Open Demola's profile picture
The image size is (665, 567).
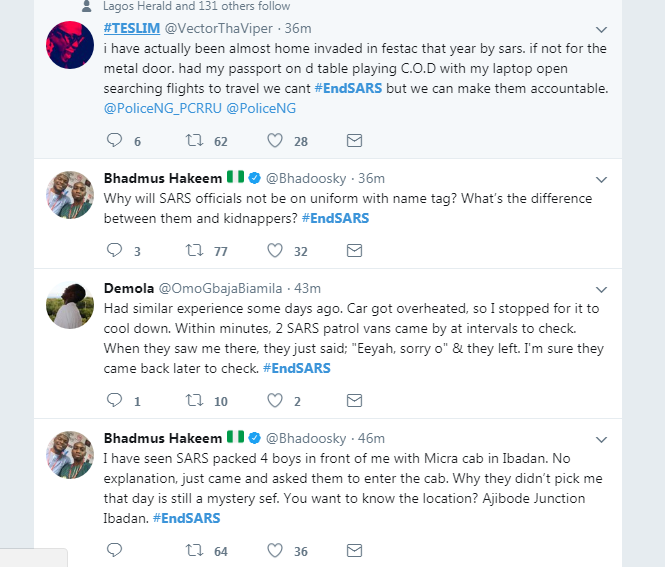(70, 303)
